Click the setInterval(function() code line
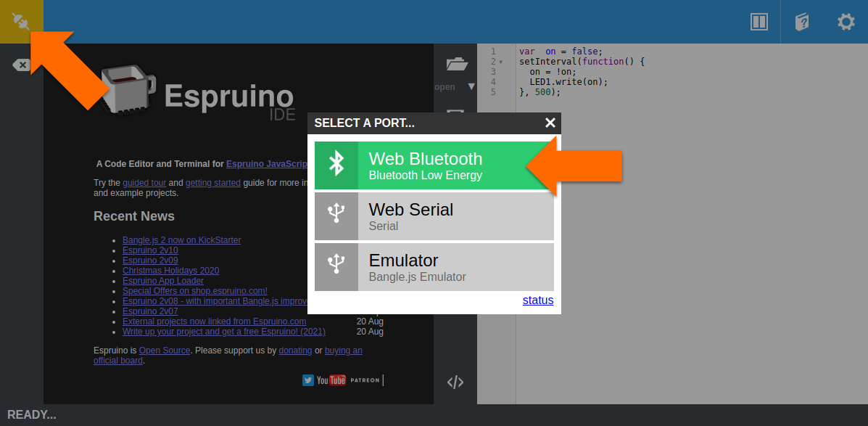Viewport: 868px width, 426px height. pos(582,62)
